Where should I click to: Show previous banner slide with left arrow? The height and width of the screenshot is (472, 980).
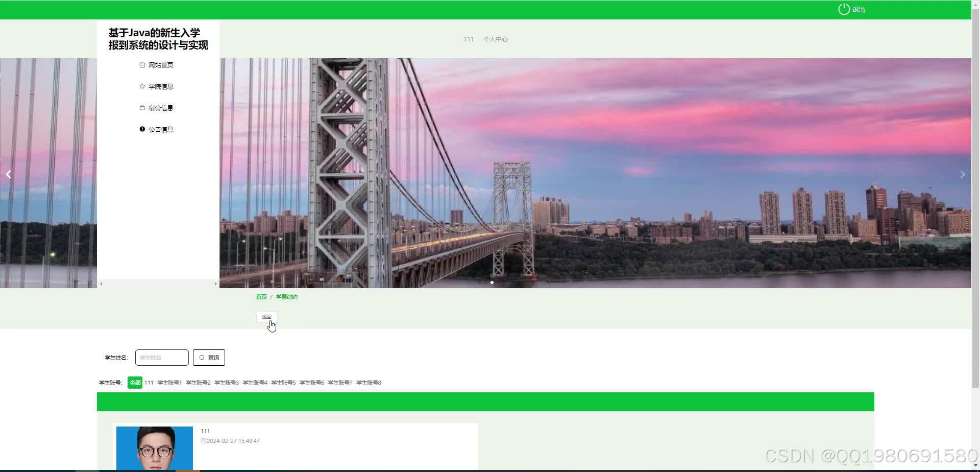click(x=9, y=174)
